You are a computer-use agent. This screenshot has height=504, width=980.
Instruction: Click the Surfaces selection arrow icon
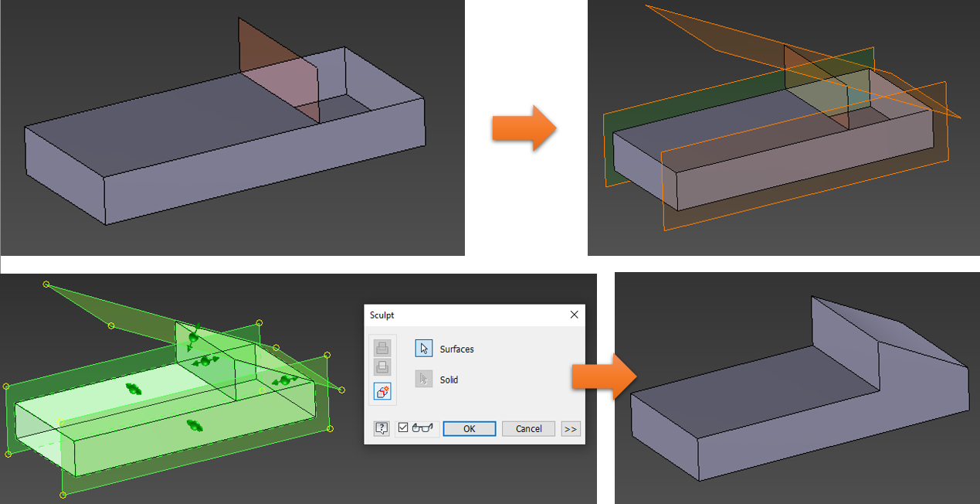coord(423,349)
